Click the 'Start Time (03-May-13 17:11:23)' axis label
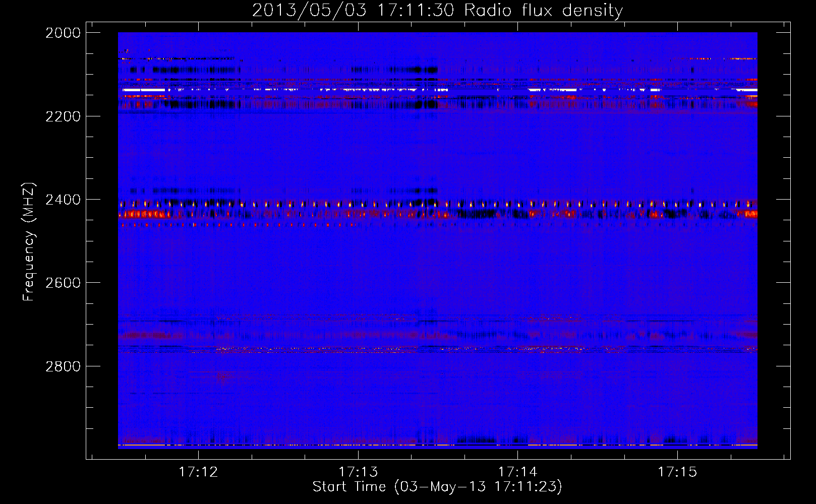This screenshot has width=816, height=504. tap(437, 487)
